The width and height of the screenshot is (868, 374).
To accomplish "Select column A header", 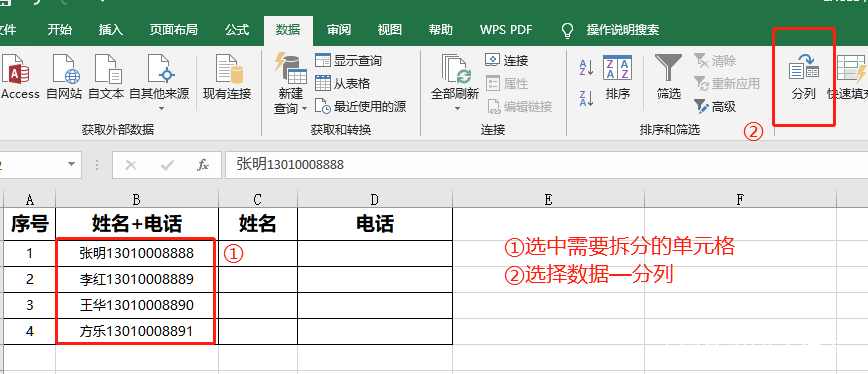I will click(29, 200).
